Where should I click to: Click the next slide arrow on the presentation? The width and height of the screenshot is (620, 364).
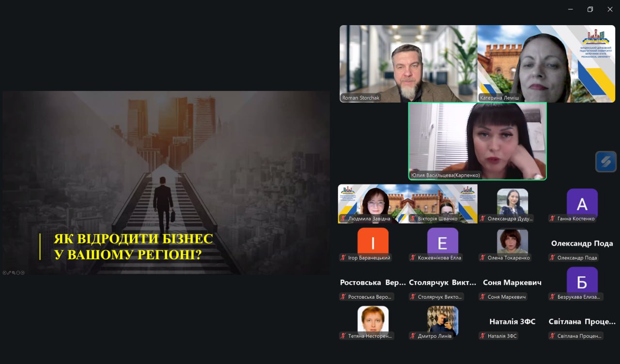point(22,273)
